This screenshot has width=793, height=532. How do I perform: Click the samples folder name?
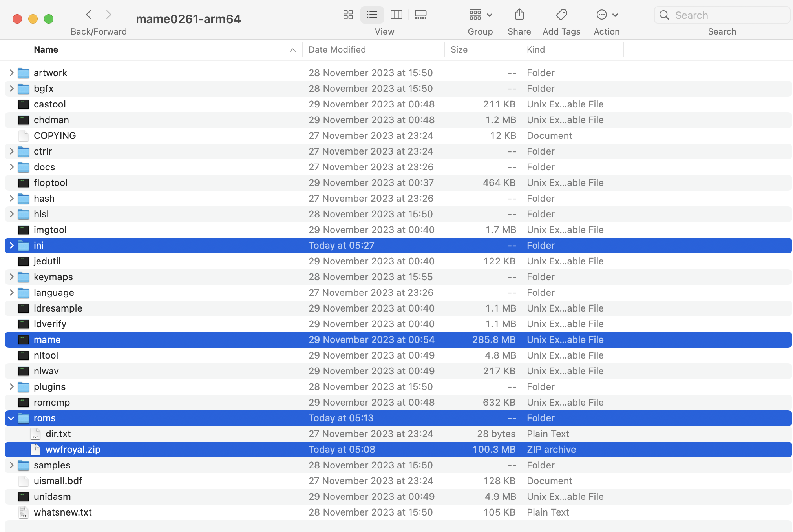52,465
